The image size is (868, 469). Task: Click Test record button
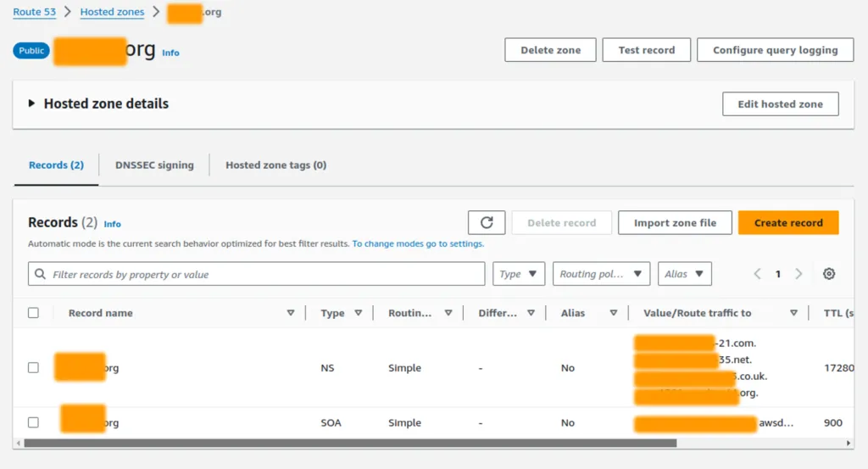tap(647, 50)
